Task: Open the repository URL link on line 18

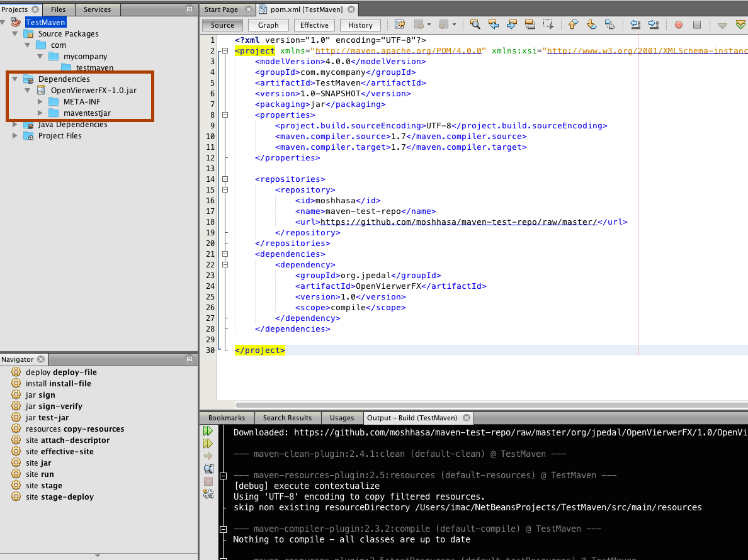Action: click(x=458, y=222)
